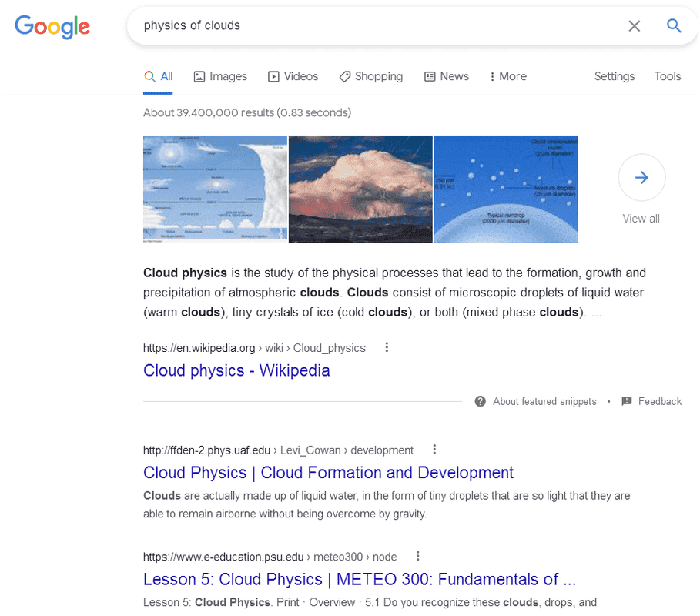The height and width of the screenshot is (616, 700).
Task: Click the Feedback link
Action: 660,401
